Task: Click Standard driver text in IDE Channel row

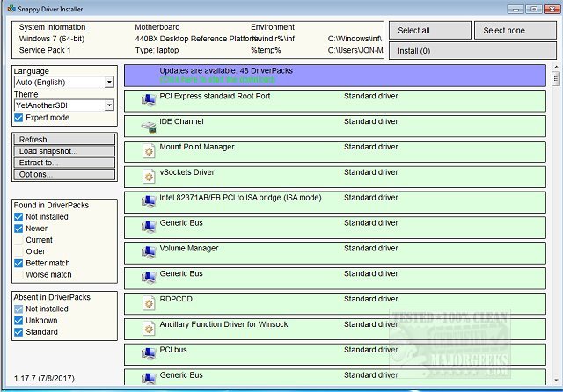Action: point(371,121)
